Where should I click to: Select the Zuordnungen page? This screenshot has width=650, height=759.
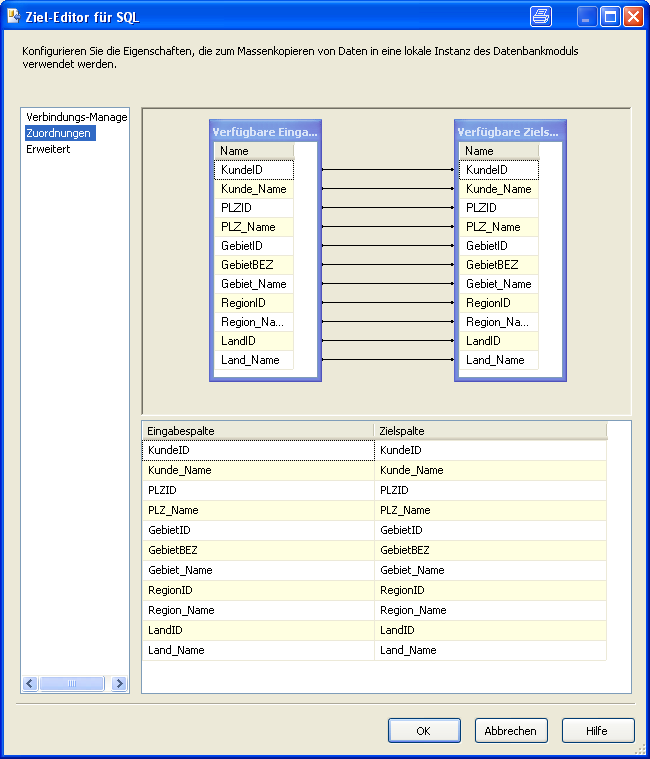60,133
